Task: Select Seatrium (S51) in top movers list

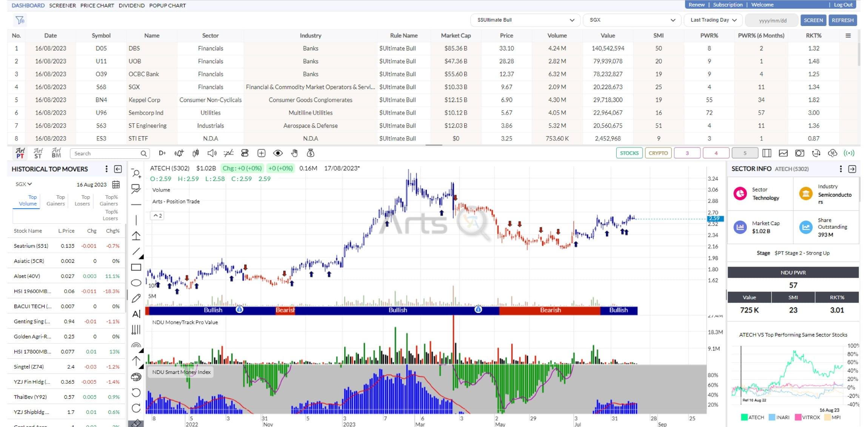Action: click(x=66, y=246)
